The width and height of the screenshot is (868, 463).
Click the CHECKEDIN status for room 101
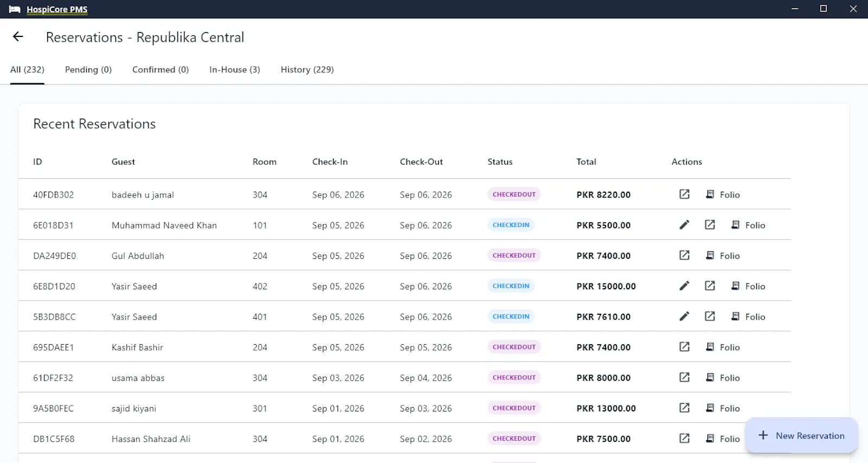pyautogui.click(x=511, y=225)
